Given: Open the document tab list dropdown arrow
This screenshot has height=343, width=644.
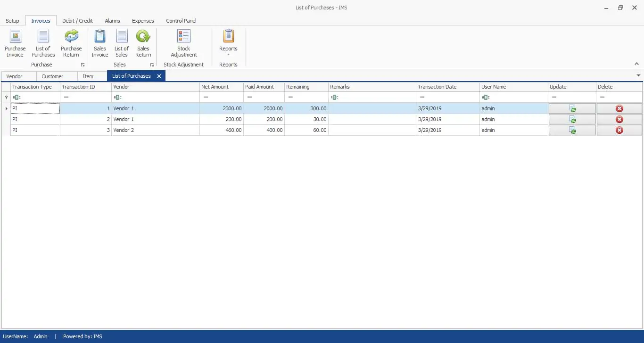Looking at the screenshot, I should pyautogui.click(x=638, y=75).
